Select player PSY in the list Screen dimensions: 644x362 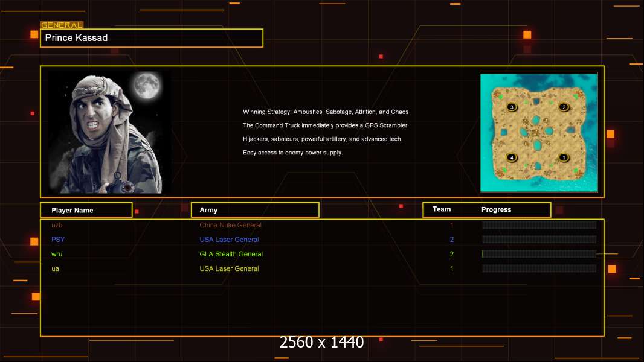point(58,240)
